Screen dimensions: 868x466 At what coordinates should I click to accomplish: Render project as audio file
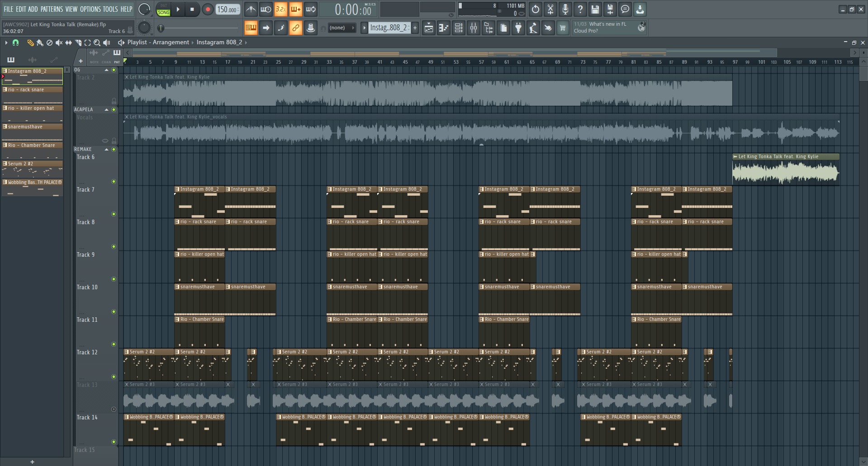pyautogui.click(x=610, y=9)
